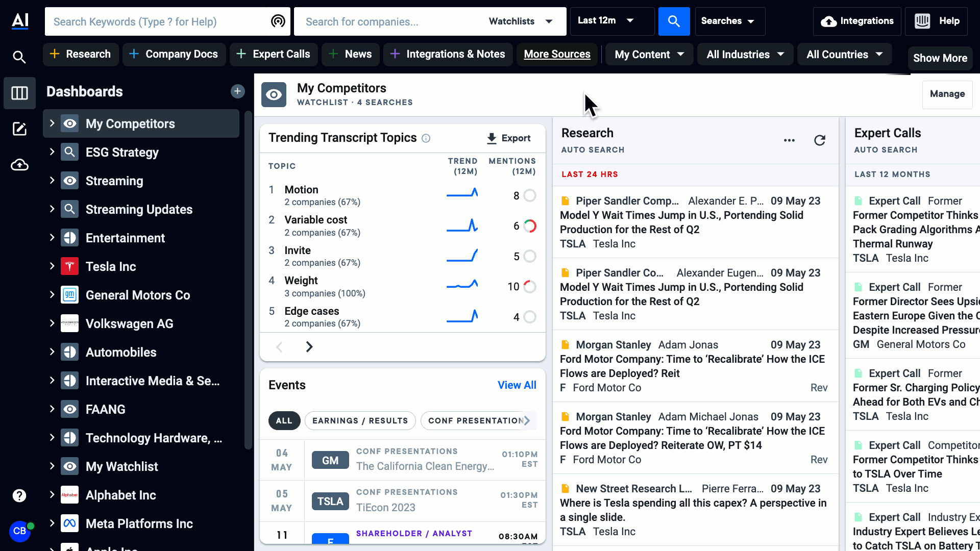Click the smart synonyms icon in keyword search

(x=278, y=21)
